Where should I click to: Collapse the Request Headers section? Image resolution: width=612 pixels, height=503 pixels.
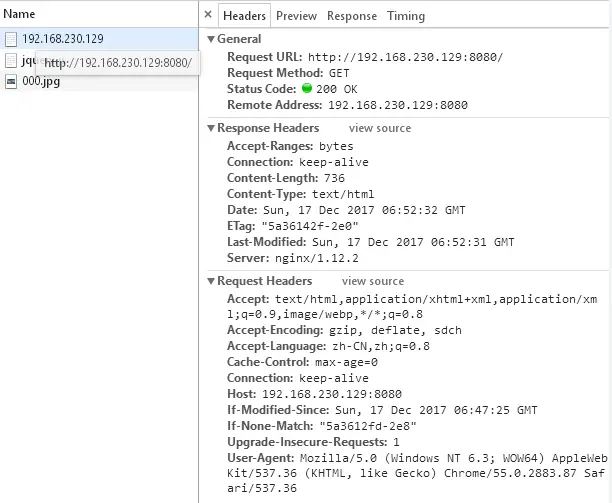click(211, 281)
